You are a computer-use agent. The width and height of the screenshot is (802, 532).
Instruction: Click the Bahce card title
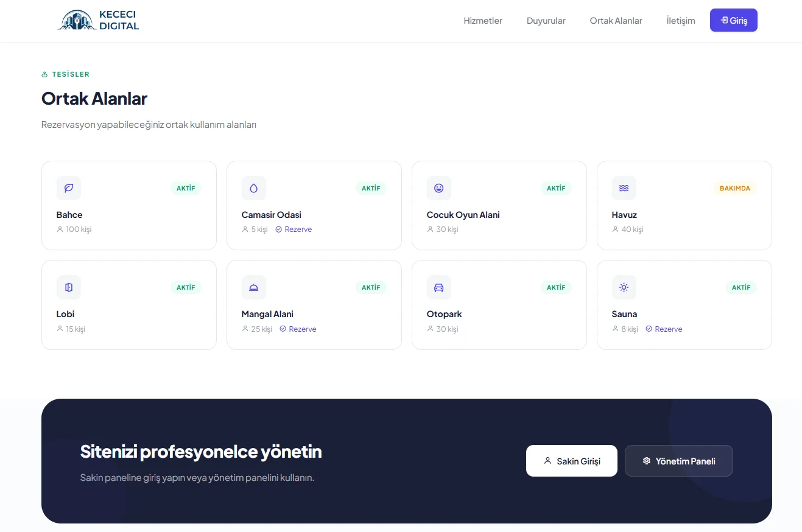click(69, 215)
